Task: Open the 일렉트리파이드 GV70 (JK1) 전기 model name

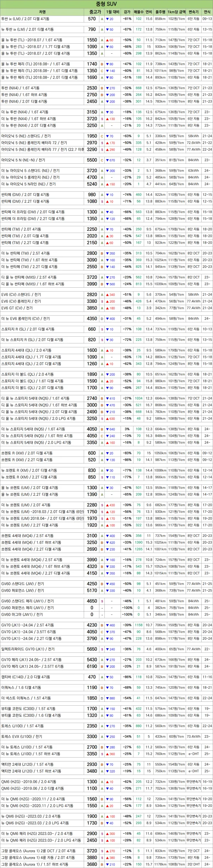Action: (x=28, y=649)
